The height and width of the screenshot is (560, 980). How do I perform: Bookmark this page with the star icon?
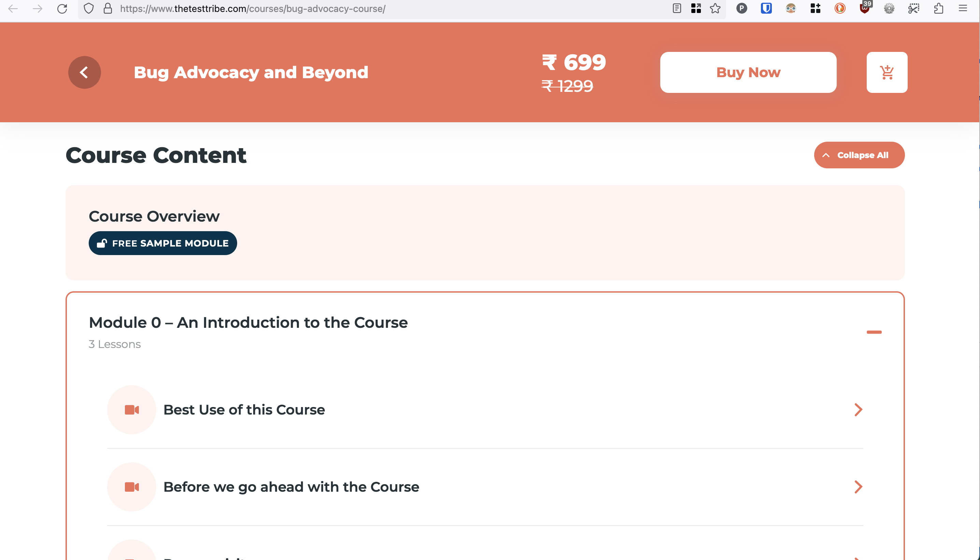[715, 9]
